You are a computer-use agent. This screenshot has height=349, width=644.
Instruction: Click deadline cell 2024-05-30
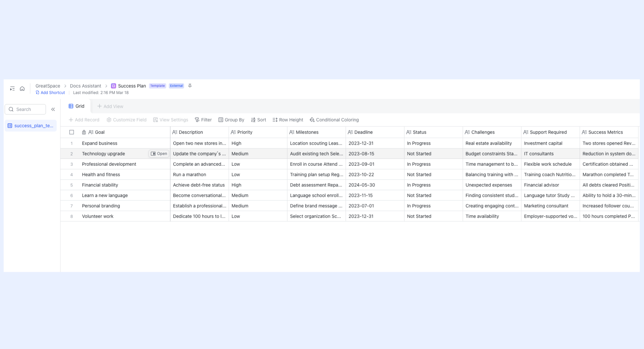[375, 185]
